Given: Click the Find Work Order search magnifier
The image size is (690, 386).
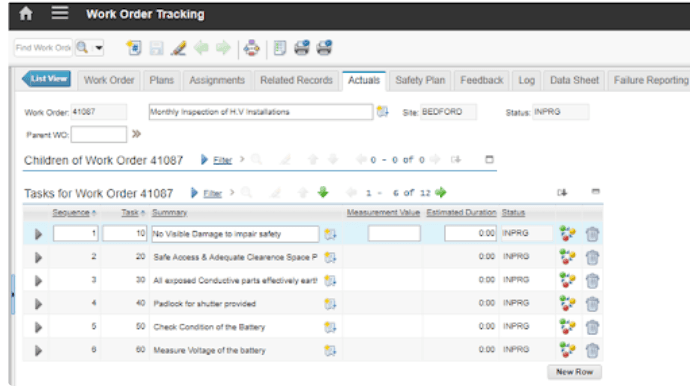Looking at the screenshot, I should pyautogui.click(x=82, y=47).
